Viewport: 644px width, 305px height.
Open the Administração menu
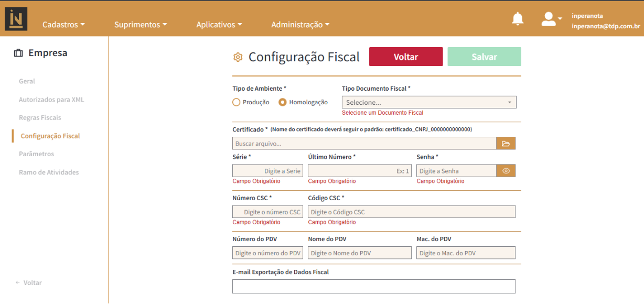(300, 25)
